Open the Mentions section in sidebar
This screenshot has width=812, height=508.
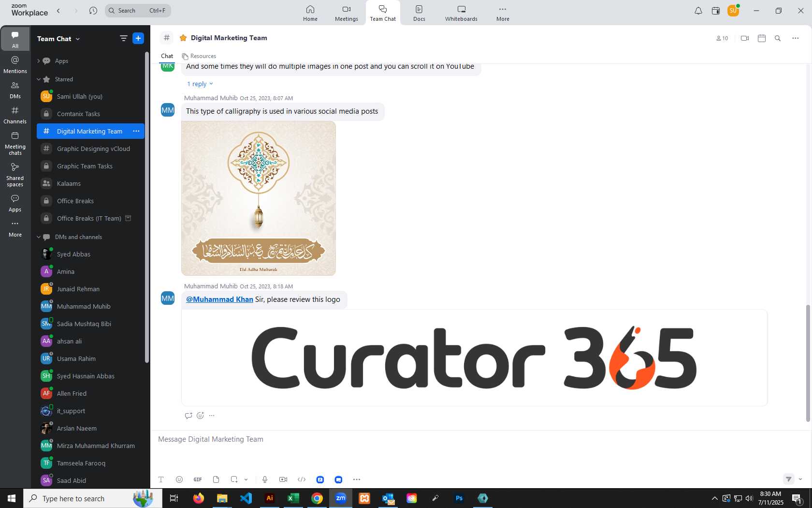(x=15, y=65)
